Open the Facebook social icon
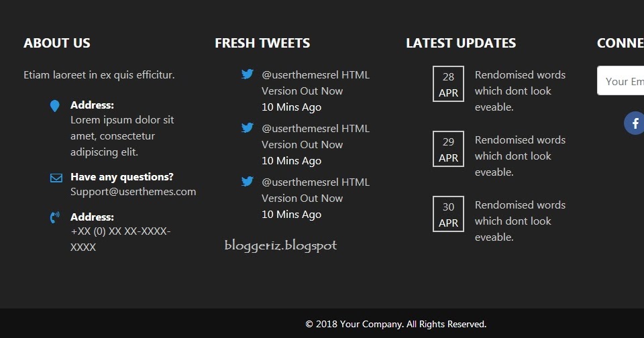This screenshot has height=338, width=644. [635, 123]
